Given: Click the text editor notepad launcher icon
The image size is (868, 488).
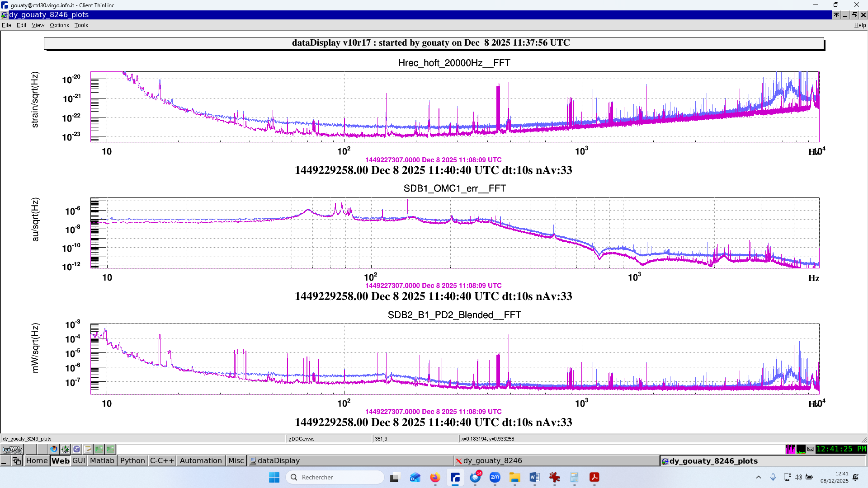Looking at the screenshot, I should tap(88, 449).
